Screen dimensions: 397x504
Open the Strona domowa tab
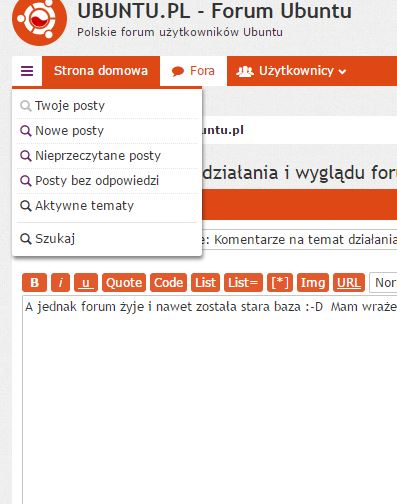101,71
